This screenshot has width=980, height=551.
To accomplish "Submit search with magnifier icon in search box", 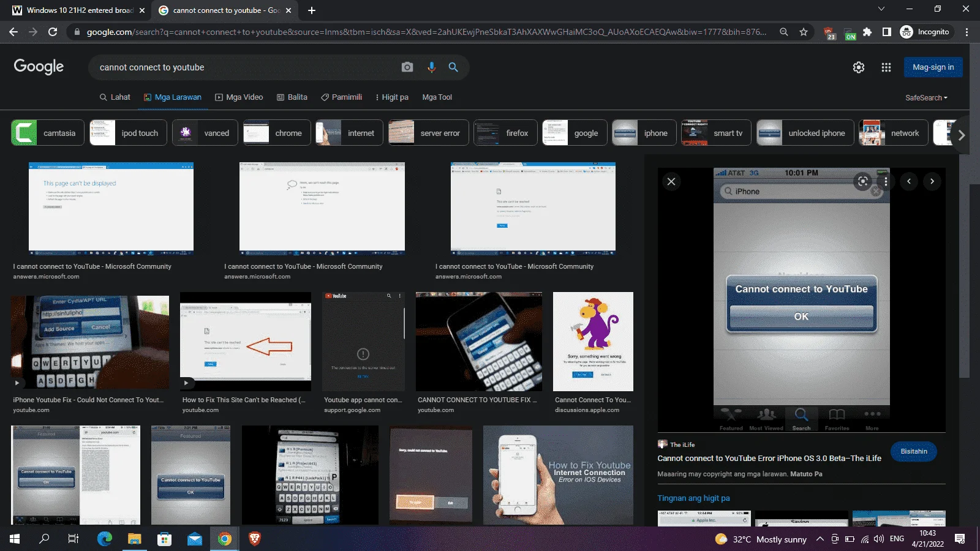I will (x=453, y=67).
